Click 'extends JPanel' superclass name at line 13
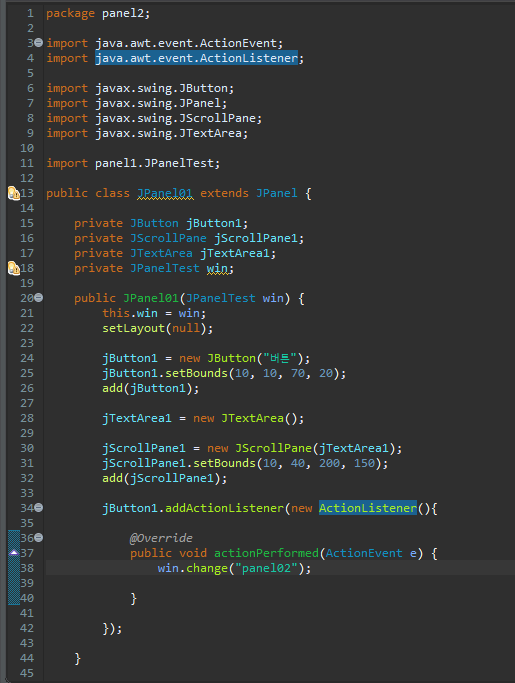 click(x=276, y=193)
